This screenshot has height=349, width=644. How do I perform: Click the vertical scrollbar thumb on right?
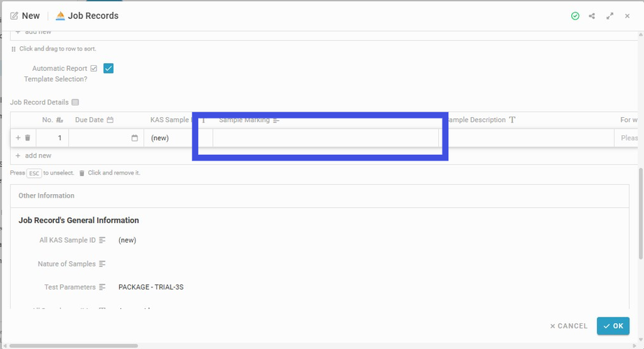(x=640, y=214)
